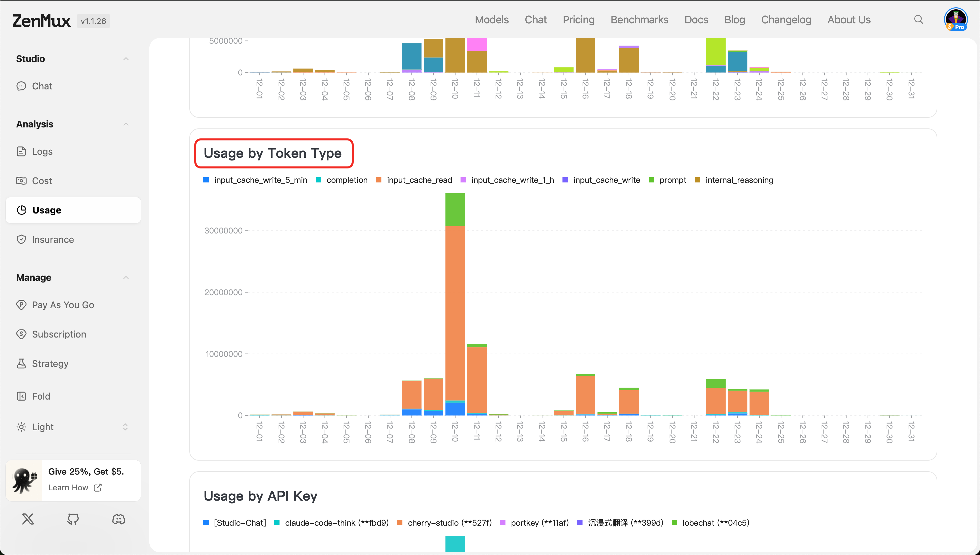This screenshot has width=980, height=555.
Task: Collapse the Analysis section chevron
Action: coord(126,124)
